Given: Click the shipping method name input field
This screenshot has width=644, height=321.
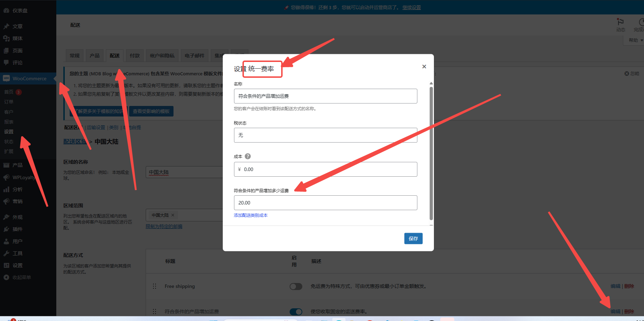Looking at the screenshot, I should point(325,96).
